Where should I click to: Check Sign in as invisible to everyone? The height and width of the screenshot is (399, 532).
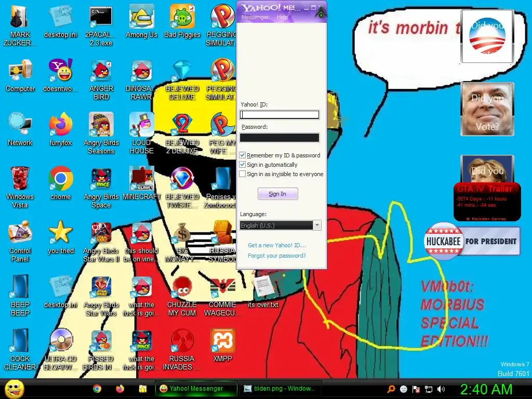pyautogui.click(x=242, y=174)
